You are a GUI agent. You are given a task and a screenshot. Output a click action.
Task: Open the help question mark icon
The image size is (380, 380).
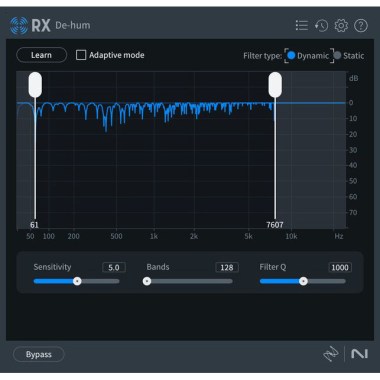pyautogui.click(x=361, y=26)
